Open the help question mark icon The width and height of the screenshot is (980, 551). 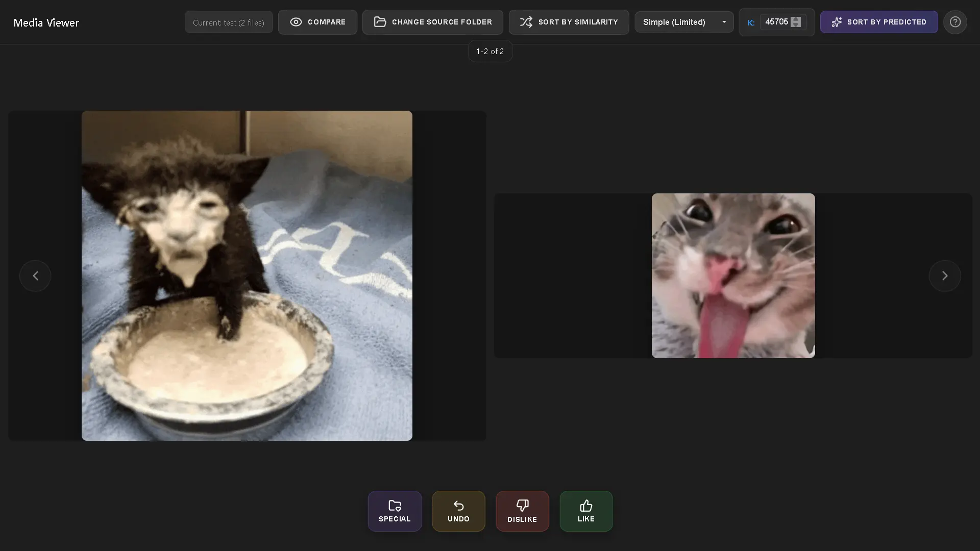955,22
